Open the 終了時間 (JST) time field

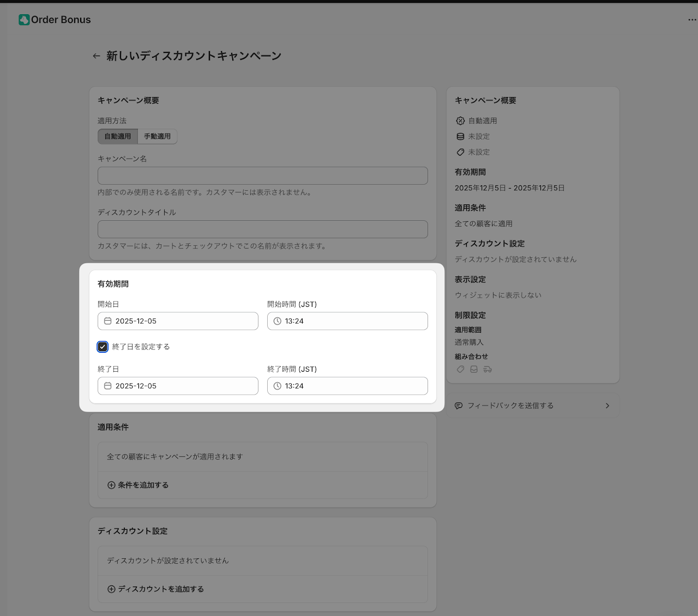coord(347,386)
